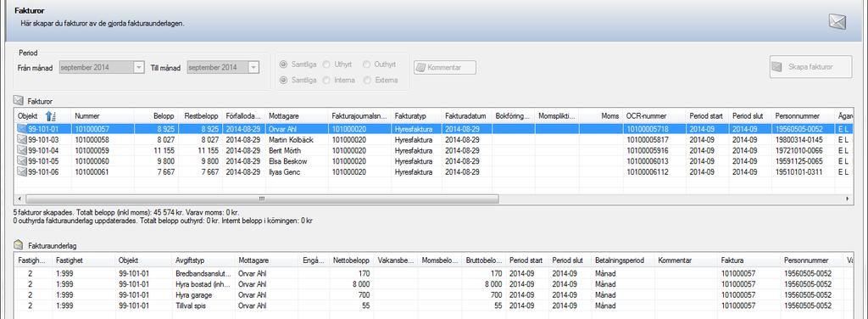Click envelope icon of row 99-101-01
This screenshot has width=868, height=319.
[x=22, y=128]
